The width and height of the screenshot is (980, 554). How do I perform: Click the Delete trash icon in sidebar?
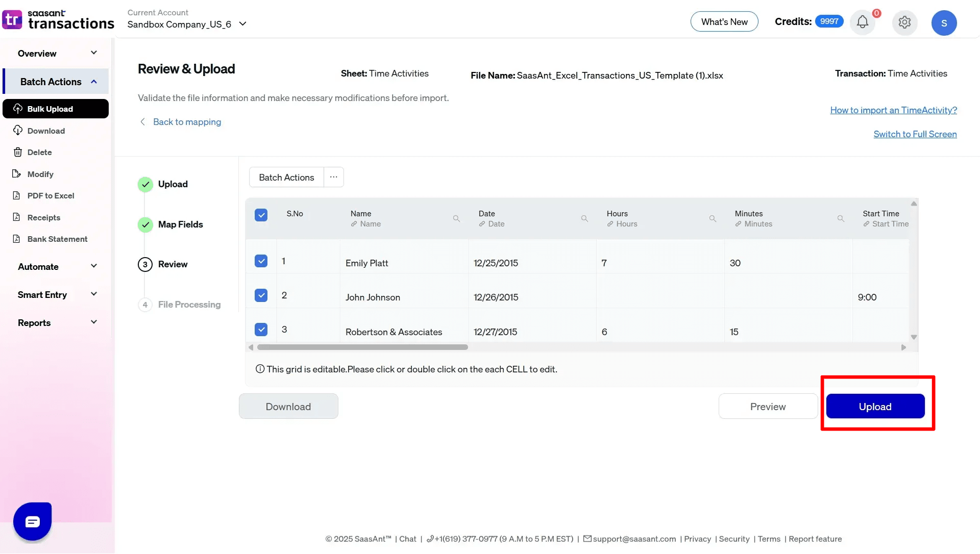(x=18, y=152)
